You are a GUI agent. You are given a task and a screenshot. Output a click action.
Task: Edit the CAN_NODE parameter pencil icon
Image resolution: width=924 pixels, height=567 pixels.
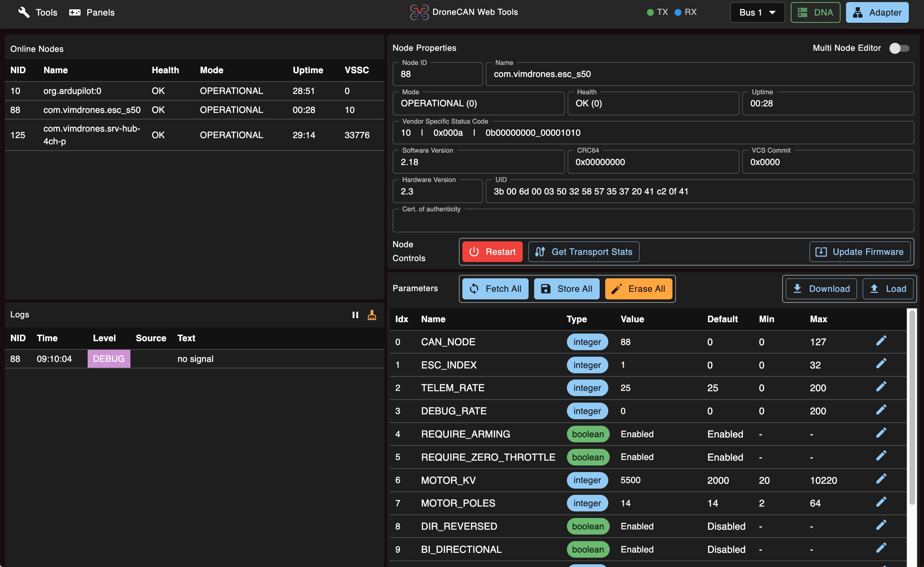tap(881, 341)
